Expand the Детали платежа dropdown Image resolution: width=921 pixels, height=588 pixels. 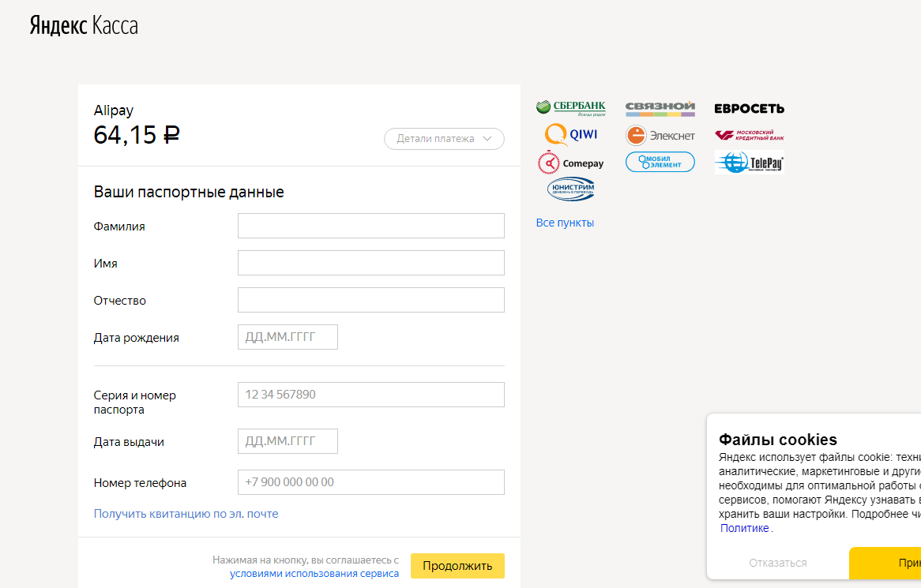click(444, 138)
